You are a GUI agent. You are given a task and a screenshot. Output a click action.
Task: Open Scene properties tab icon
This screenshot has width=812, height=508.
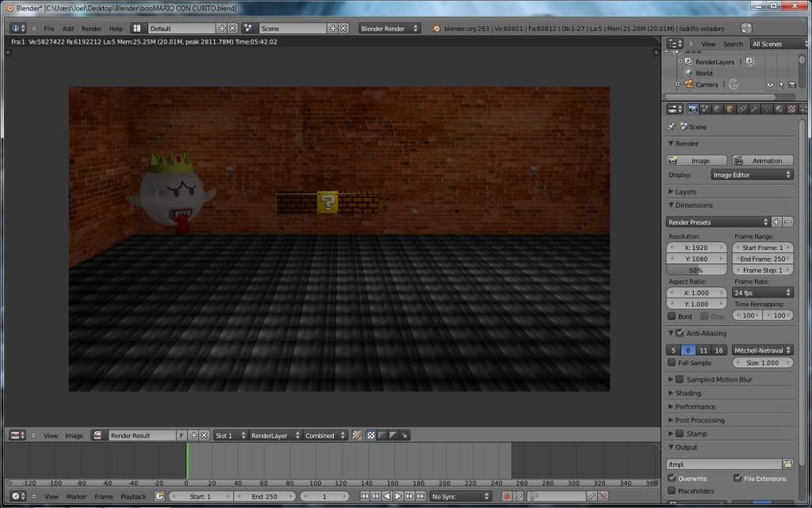705,109
